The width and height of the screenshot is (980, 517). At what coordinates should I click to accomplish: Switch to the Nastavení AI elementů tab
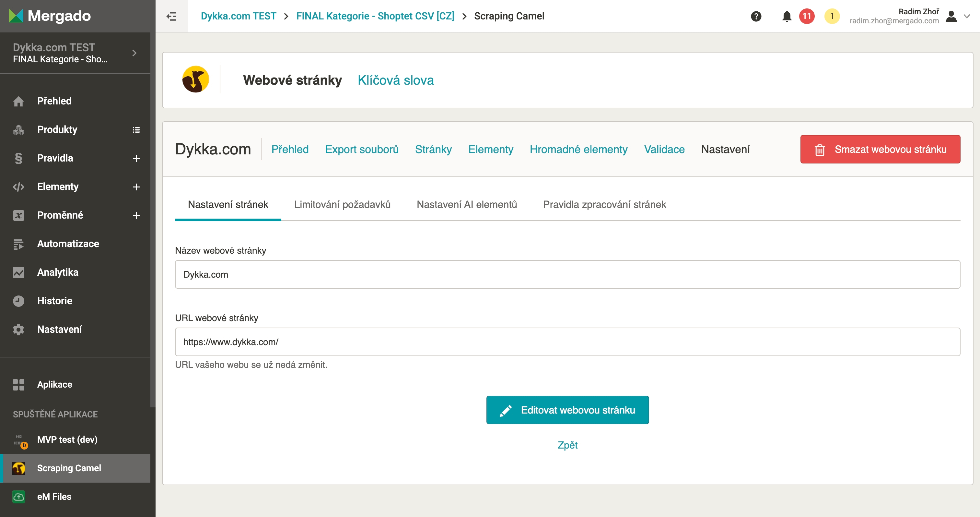[466, 204]
